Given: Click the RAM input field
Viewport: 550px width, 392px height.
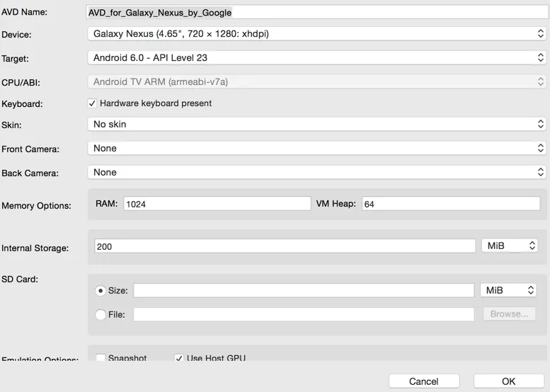Looking at the screenshot, I should pyautogui.click(x=217, y=204).
